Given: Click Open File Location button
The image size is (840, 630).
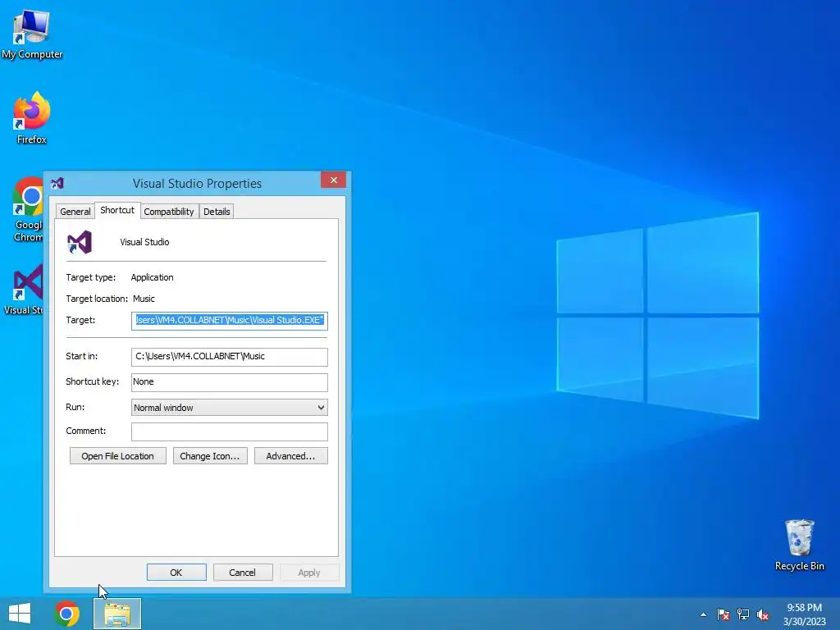Looking at the screenshot, I should (118, 456).
